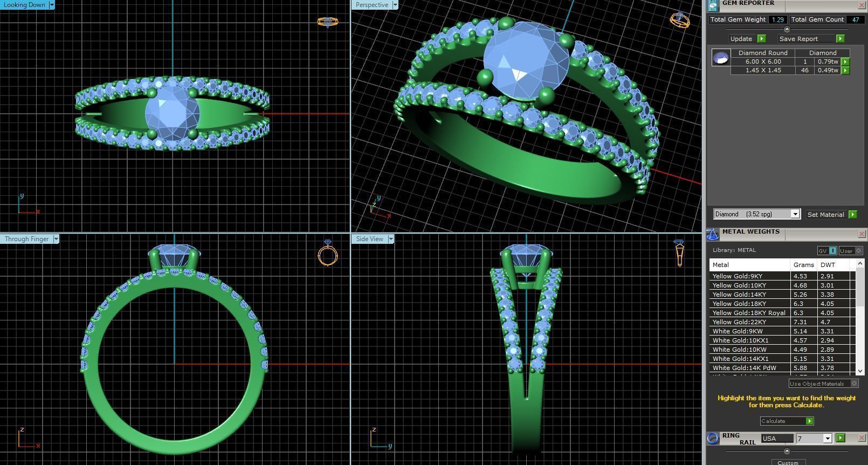Toggle the GV library option
This screenshot has width=868, height=465.
pos(827,251)
